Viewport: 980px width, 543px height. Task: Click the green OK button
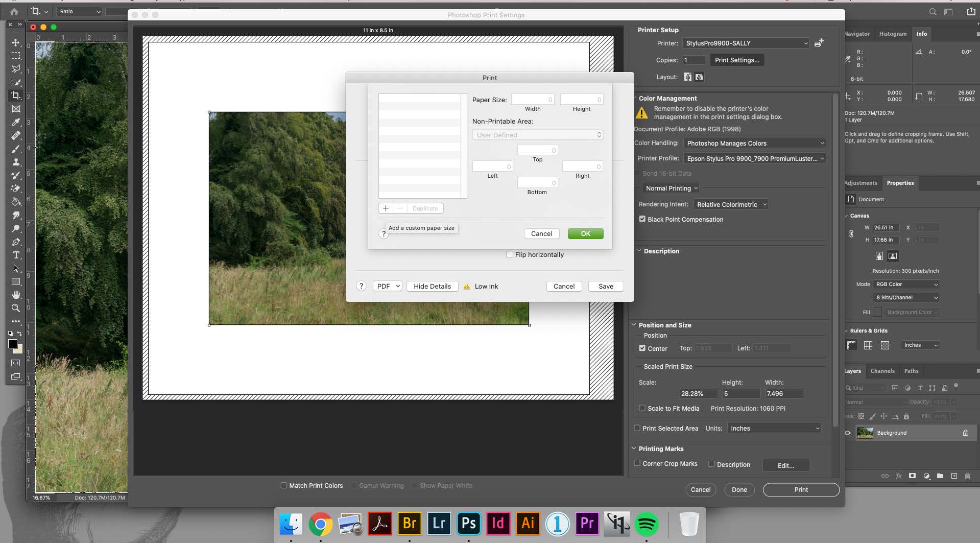coord(585,233)
